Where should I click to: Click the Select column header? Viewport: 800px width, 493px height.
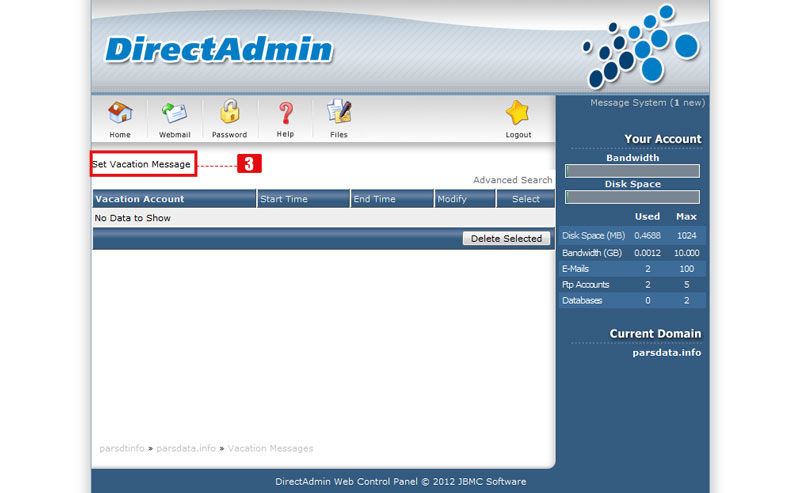pos(526,199)
